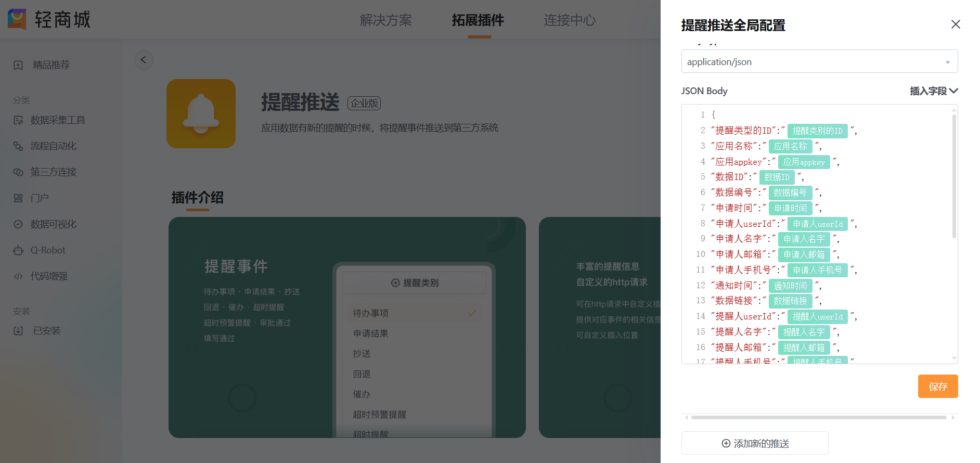The width and height of the screenshot is (980, 463).
Task: Click the 门户 icon in sidebar
Action: click(x=18, y=198)
